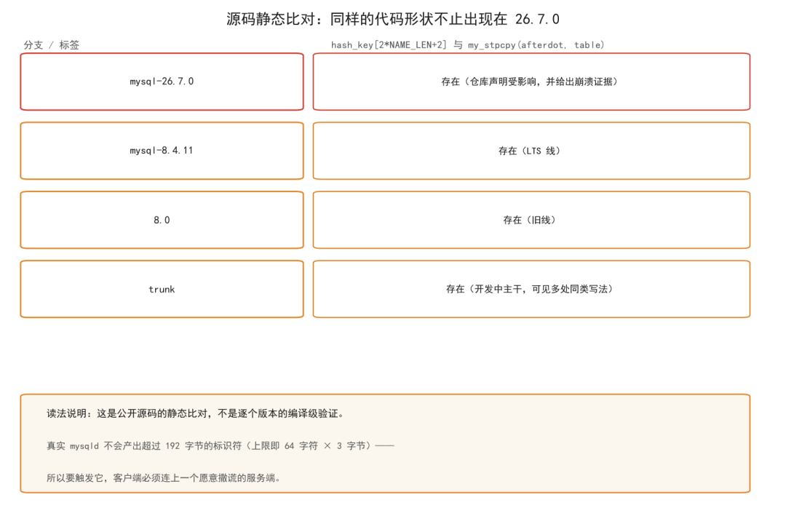786x532 pixels.
Task: Select the "存在（开发中主干，可见多处同类写法）" cell
Action: (x=531, y=290)
